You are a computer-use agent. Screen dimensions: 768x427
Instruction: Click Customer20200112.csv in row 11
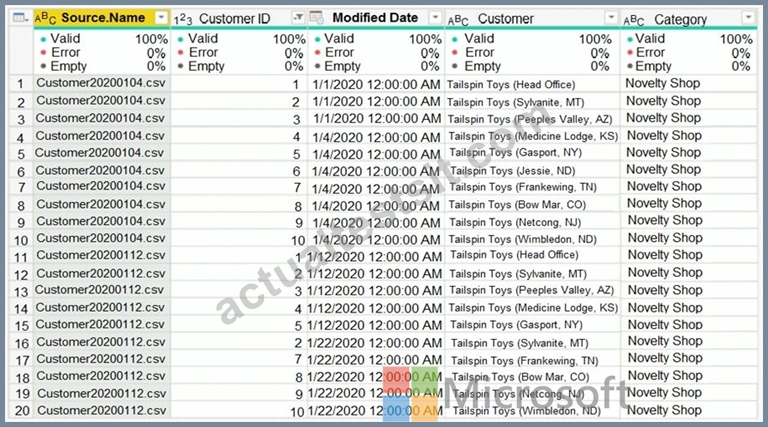(101, 255)
